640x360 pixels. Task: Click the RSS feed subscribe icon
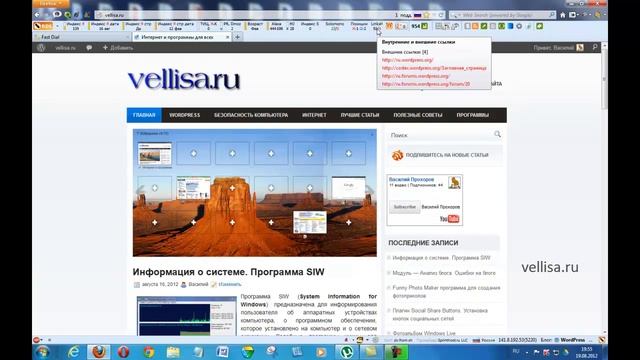click(397, 155)
